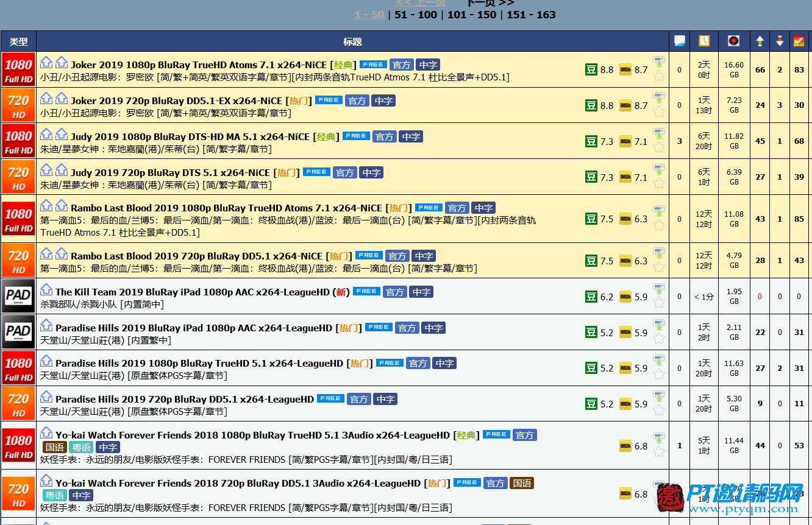The width and height of the screenshot is (812, 525).
Task: Click seeders count 44 for Yo-kai 1080p
Action: tap(760, 446)
